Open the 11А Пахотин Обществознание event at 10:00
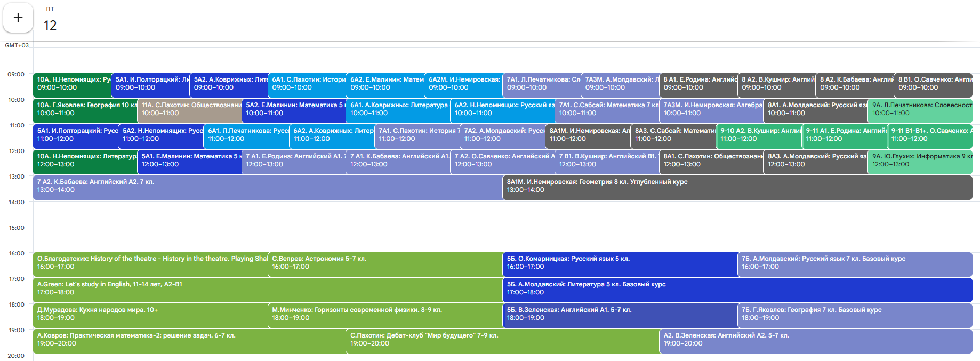 pos(189,109)
